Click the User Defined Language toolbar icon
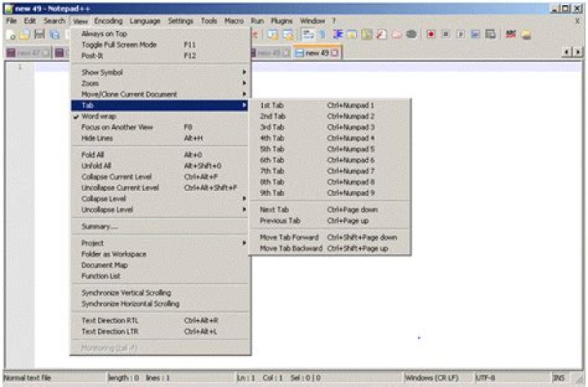 [352, 35]
